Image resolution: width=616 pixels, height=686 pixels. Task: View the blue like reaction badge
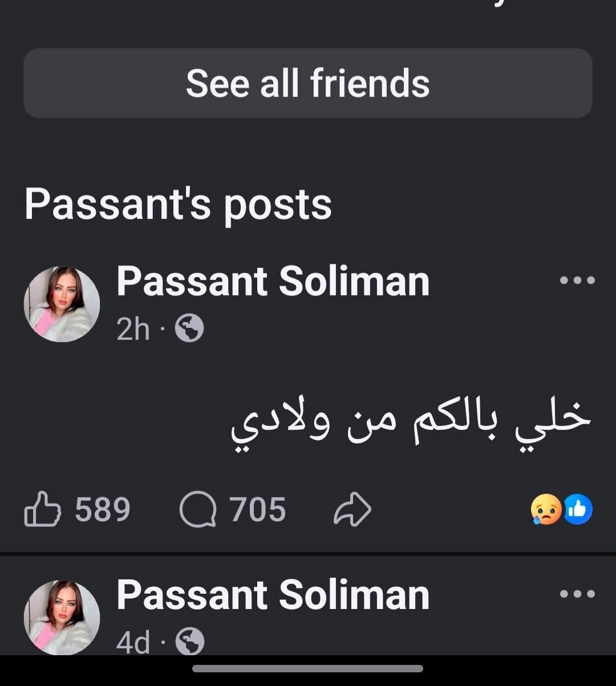click(578, 510)
